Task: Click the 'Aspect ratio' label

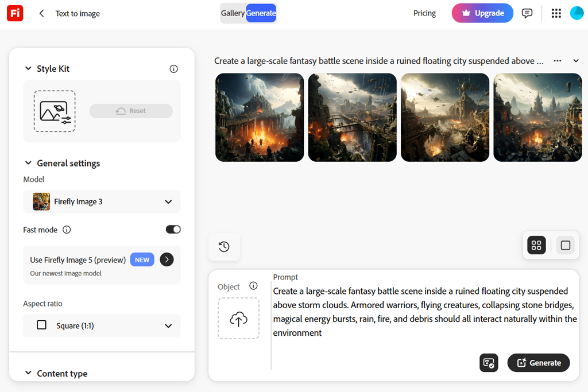Action: pyautogui.click(x=42, y=304)
